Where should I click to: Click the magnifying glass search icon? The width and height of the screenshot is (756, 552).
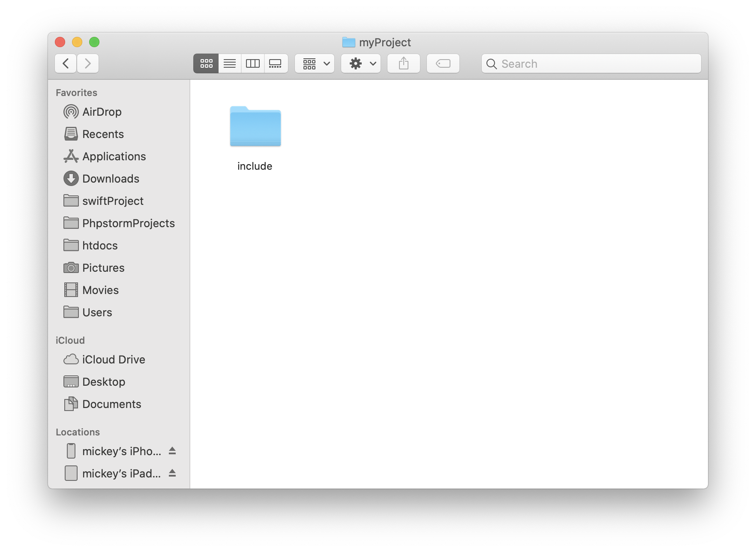click(x=492, y=64)
